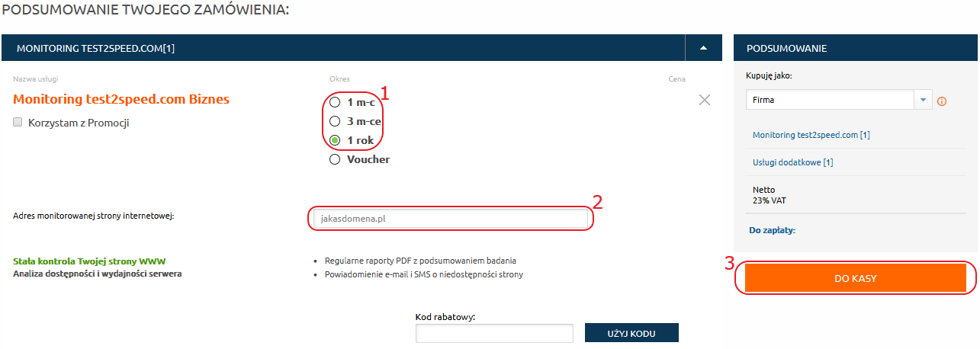Click the orange info icon beside Firma
This screenshot has height=349, width=980.
point(942,101)
